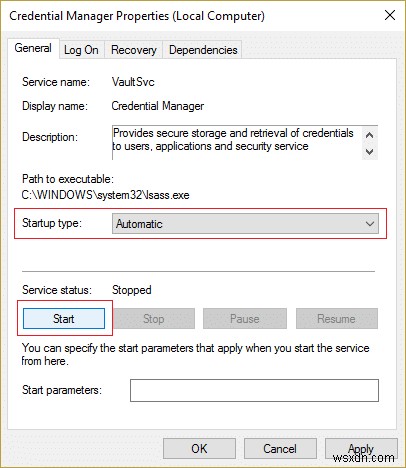Screen dimensions: 406x468
Task: Cancel the properties dialog
Action: [280, 449]
